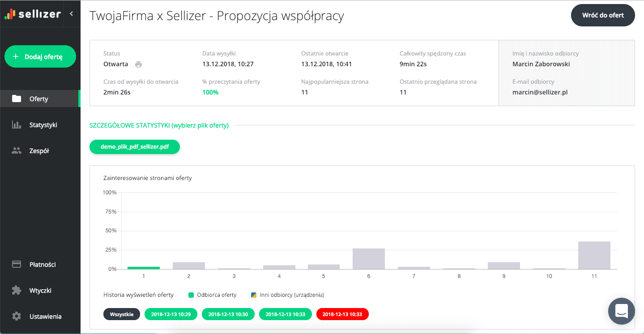The image size is (644, 334).
Task: Toggle the Inni odbiorcy (urządzenia) checkbox
Action: tap(253, 295)
